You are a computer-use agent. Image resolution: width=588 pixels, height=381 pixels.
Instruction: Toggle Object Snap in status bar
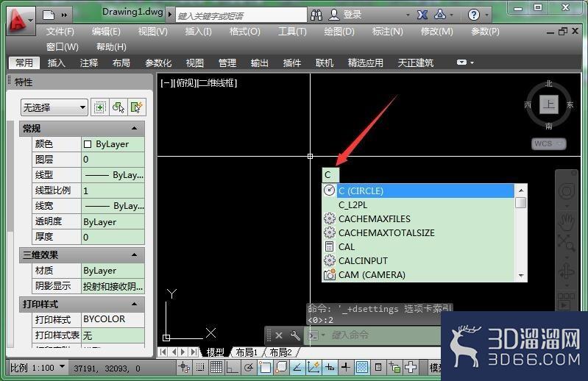tap(265, 367)
